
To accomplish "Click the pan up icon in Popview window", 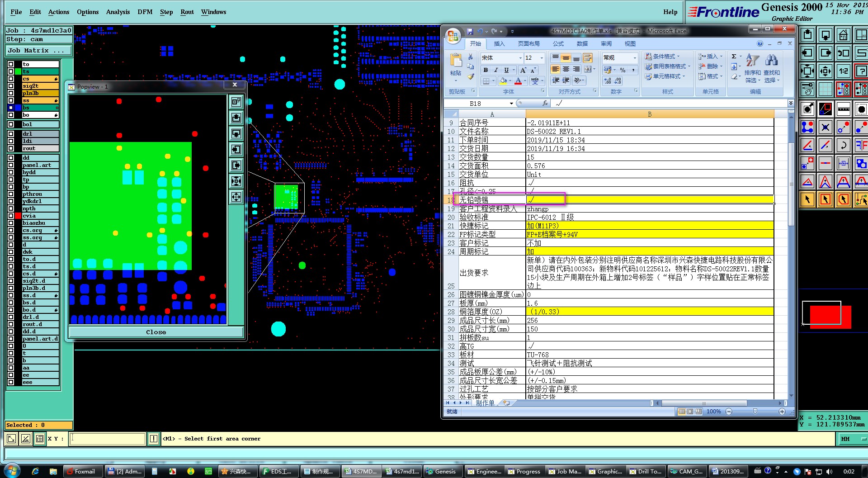I will [x=236, y=118].
